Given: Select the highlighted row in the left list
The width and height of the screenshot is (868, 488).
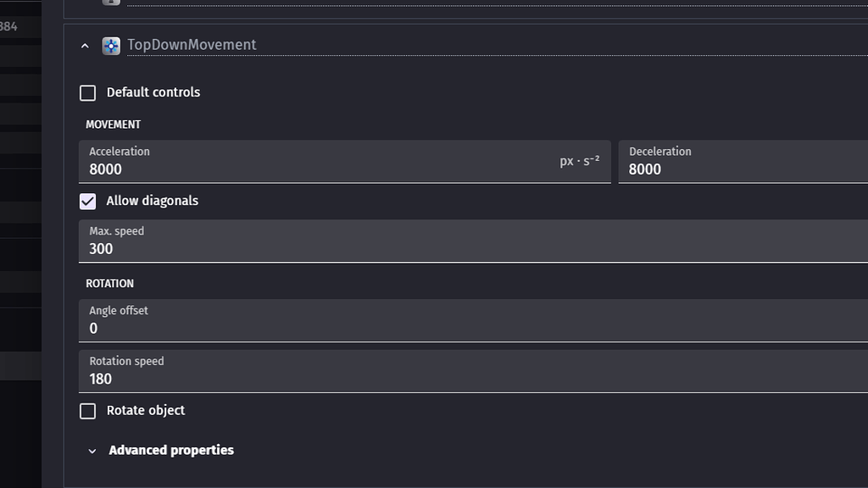Looking at the screenshot, I should point(20,366).
